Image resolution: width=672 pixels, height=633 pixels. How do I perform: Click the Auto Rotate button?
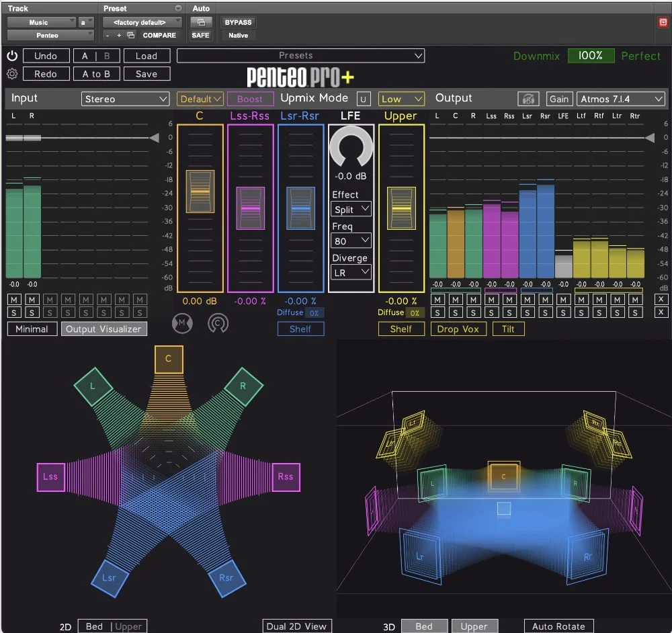point(559,626)
